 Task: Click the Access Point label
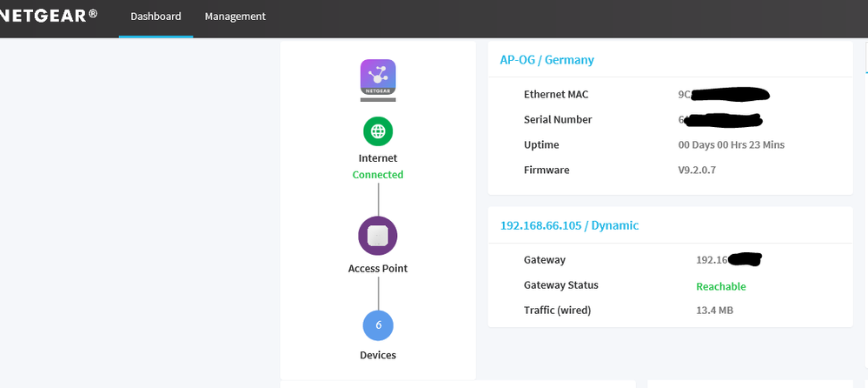pyautogui.click(x=378, y=269)
